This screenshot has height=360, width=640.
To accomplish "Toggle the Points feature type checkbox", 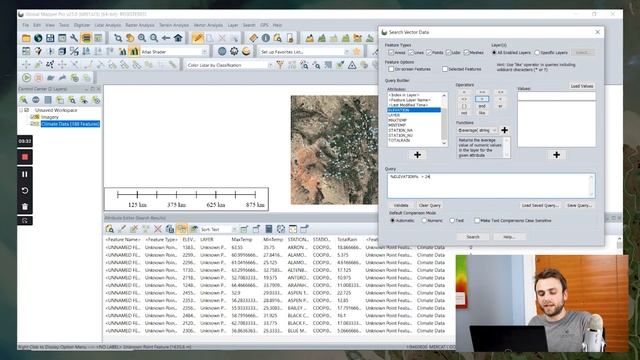I will tap(429, 53).
